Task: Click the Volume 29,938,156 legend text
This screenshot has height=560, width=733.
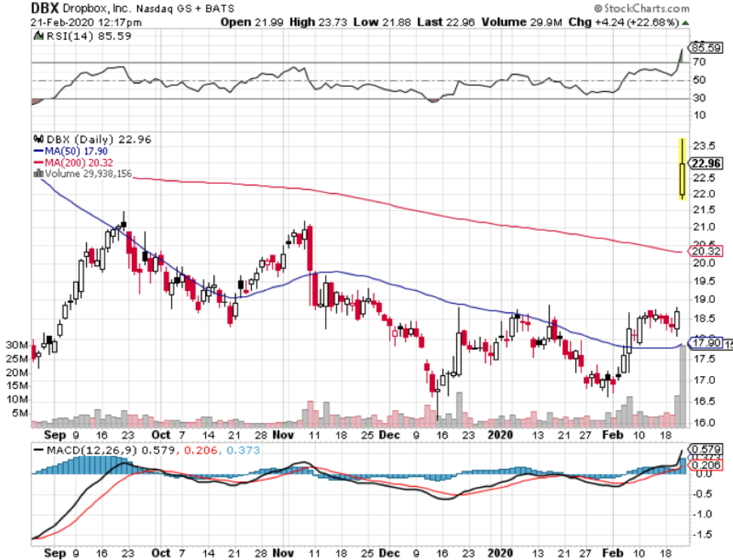Action: pos(88,174)
